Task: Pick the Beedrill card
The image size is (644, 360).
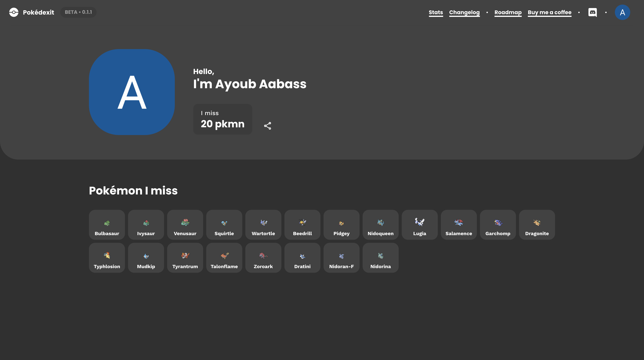Action: pos(302,225)
